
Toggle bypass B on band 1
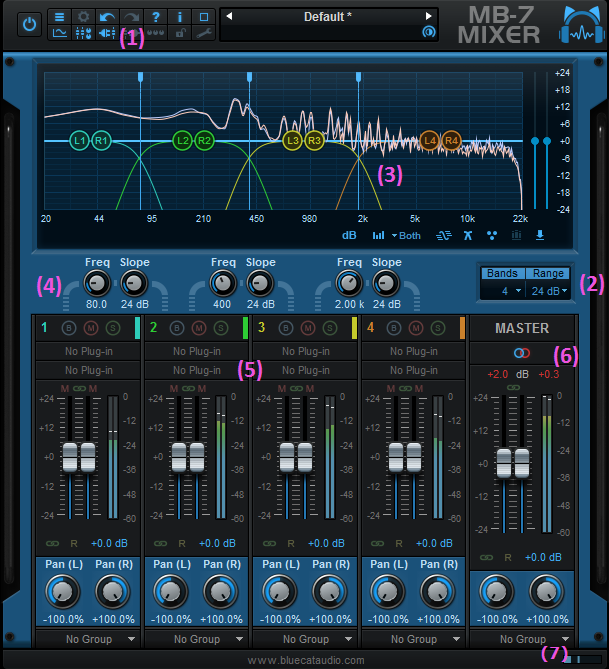click(69, 328)
